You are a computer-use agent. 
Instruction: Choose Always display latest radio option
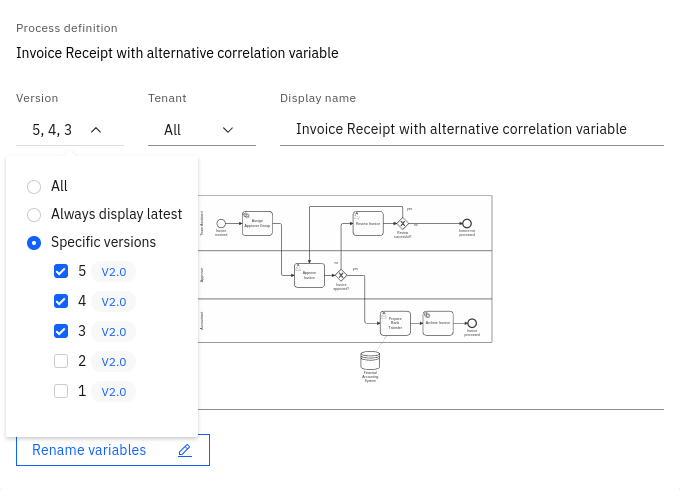[x=34, y=214]
